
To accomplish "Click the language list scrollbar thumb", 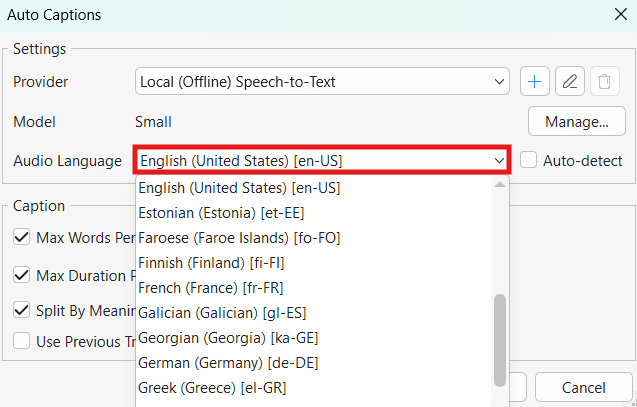I will click(x=500, y=340).
